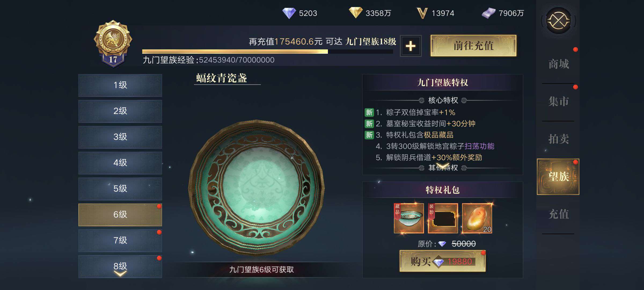Screen dimensions: 644x290
Task: Select the amber stone gift item
Action: click(477, 218)
